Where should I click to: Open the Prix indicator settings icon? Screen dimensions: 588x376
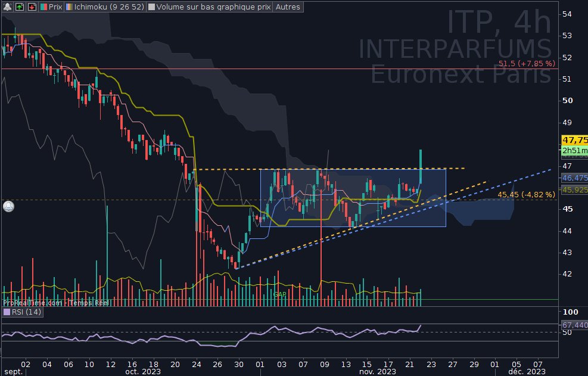pos(44,7)
